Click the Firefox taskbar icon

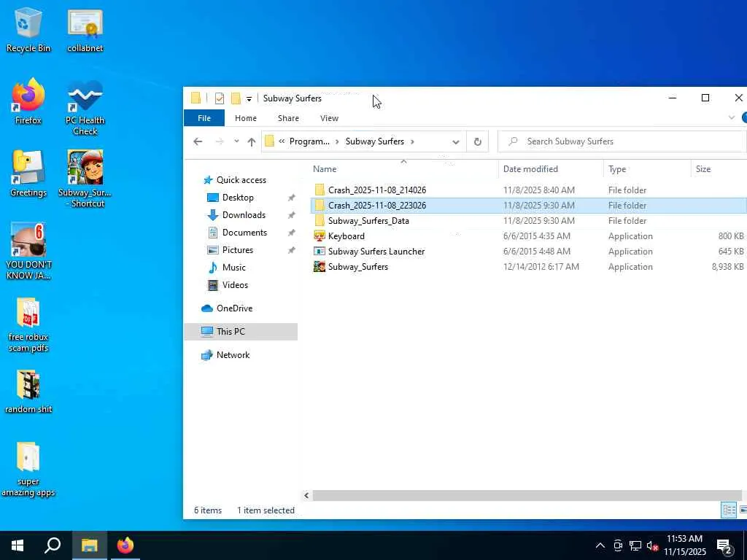[x=125, y=545]
